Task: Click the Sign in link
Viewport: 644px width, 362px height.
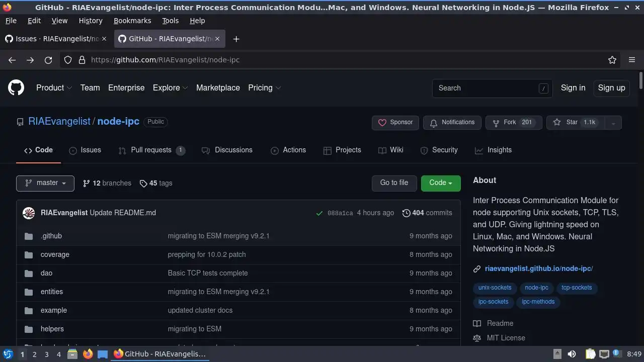Action: pos(573,87)
